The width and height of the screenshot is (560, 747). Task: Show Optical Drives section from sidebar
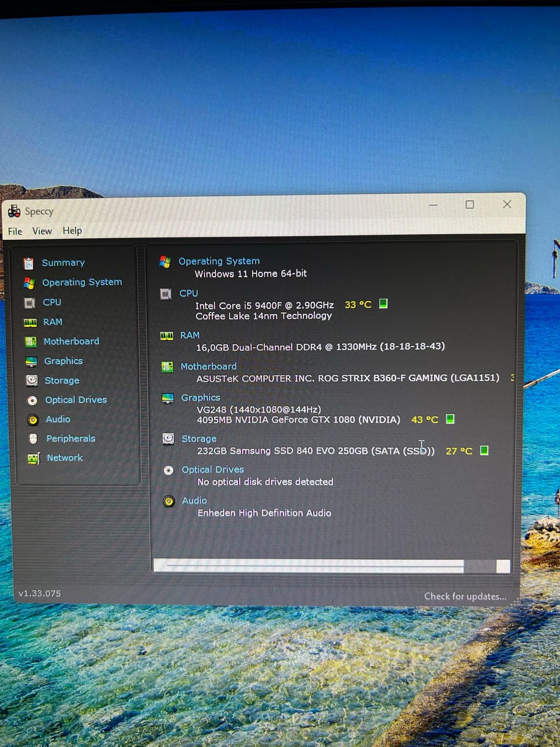pyautogui.click(x=76, y=400)
